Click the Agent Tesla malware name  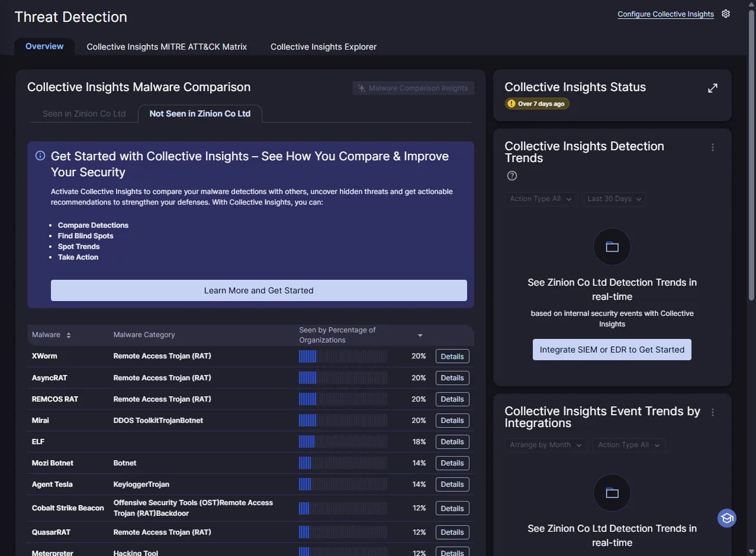point(52,484)
